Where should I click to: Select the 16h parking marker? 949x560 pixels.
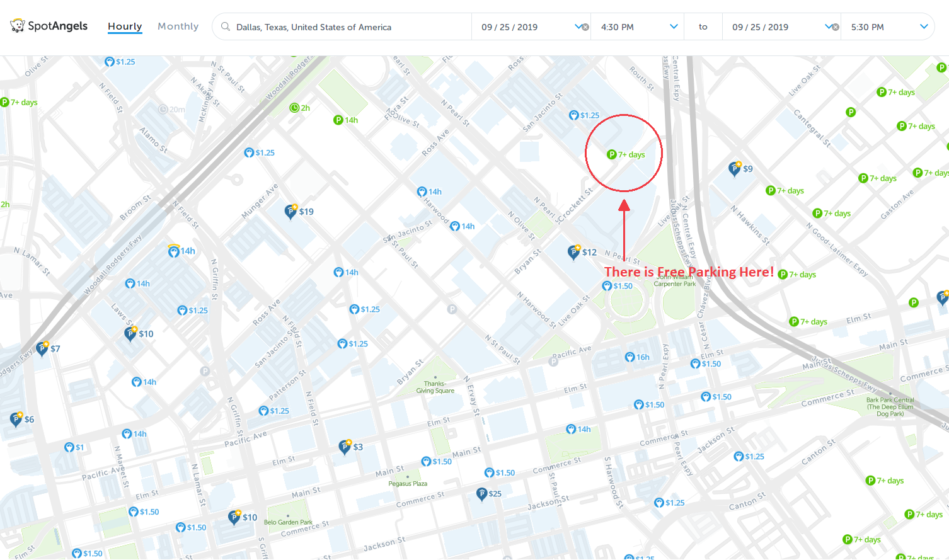[x=637, y=357]
